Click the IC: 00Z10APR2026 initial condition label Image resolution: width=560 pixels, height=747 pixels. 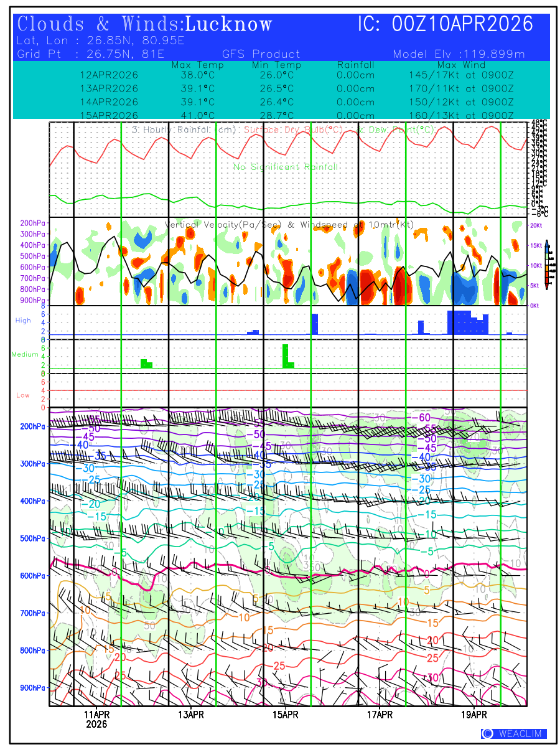(445, 24)
